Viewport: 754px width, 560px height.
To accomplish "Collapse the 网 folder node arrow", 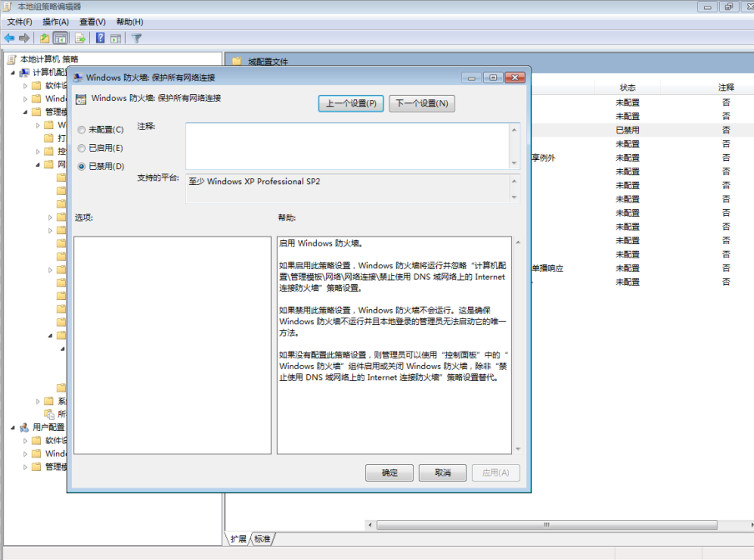I will click(38, 165).
